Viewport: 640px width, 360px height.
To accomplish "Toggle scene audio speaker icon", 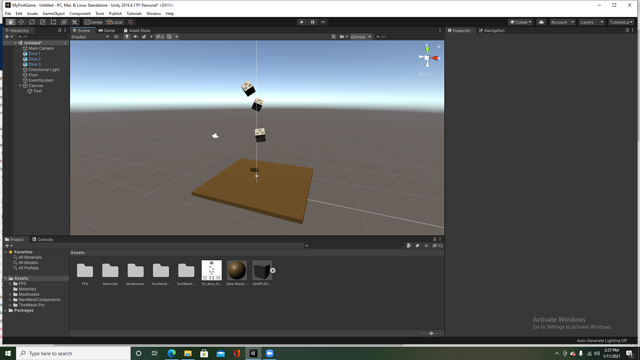I will tap(136, 37).
